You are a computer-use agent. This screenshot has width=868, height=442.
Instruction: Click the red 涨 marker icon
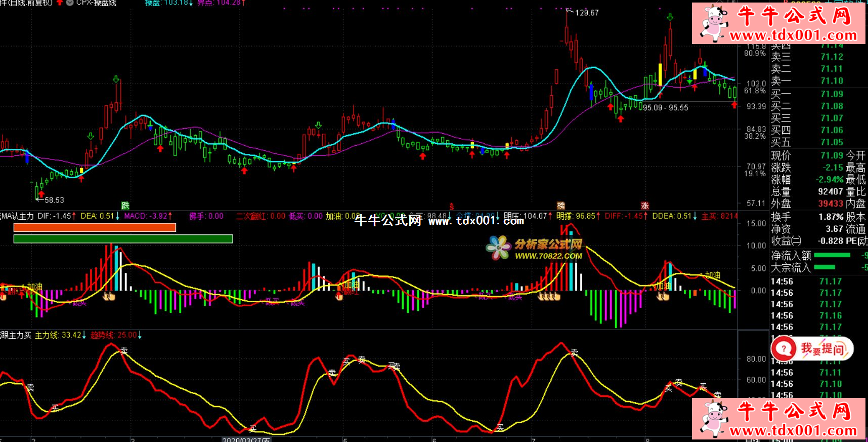tap(644, 206)
